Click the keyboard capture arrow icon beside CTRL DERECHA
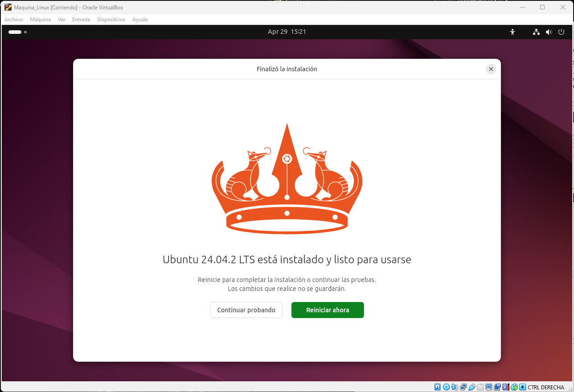Viewport: 574px width, 392px height. point(522,387)
